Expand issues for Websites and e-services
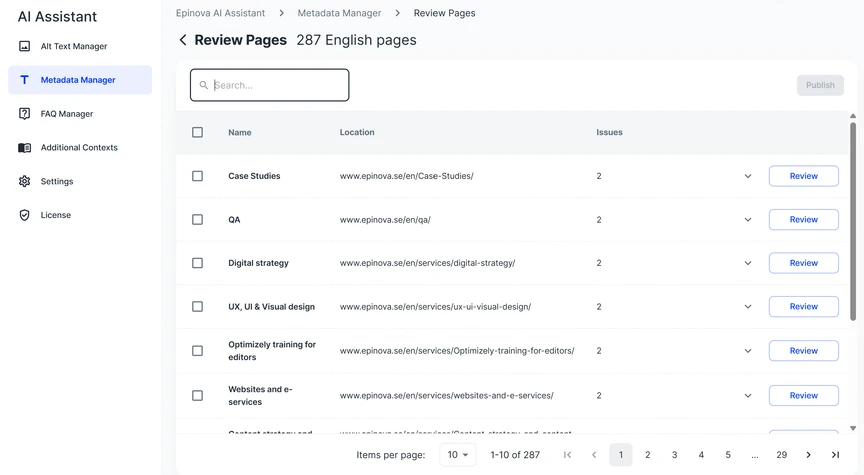The height and width of the screenshot is (475, 864). coord(748,396)
